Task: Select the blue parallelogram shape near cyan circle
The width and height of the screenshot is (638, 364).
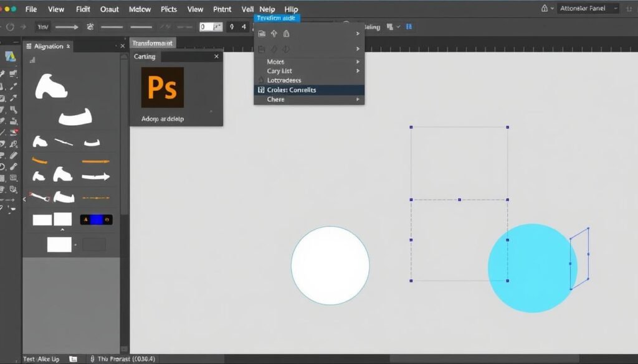Action: pos(579,259)
